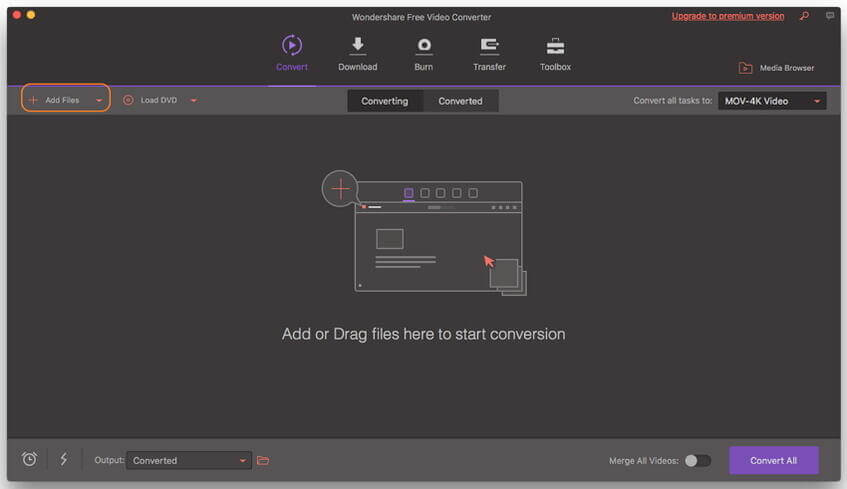Click Upgrade to premium version link
This screenshot has height=489, width=847.
click(728, 16)
